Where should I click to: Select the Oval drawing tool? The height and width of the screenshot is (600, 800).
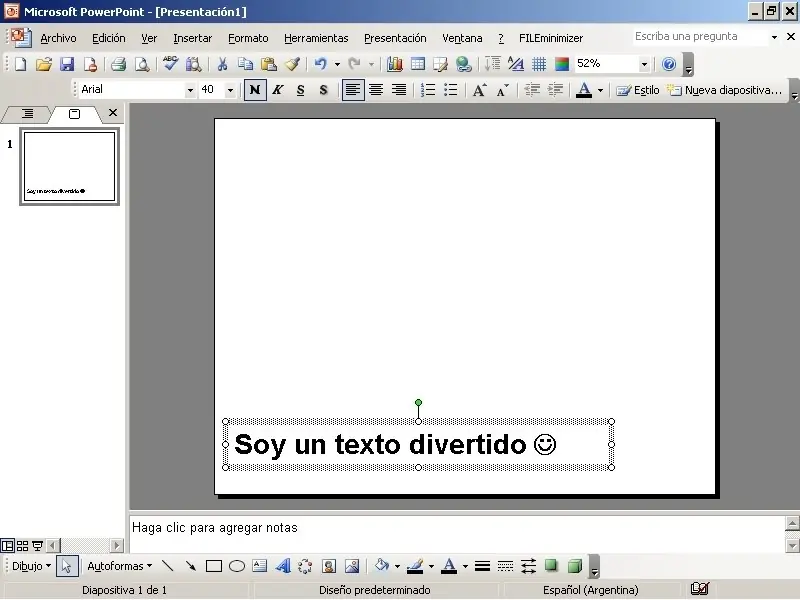point(236,566)
